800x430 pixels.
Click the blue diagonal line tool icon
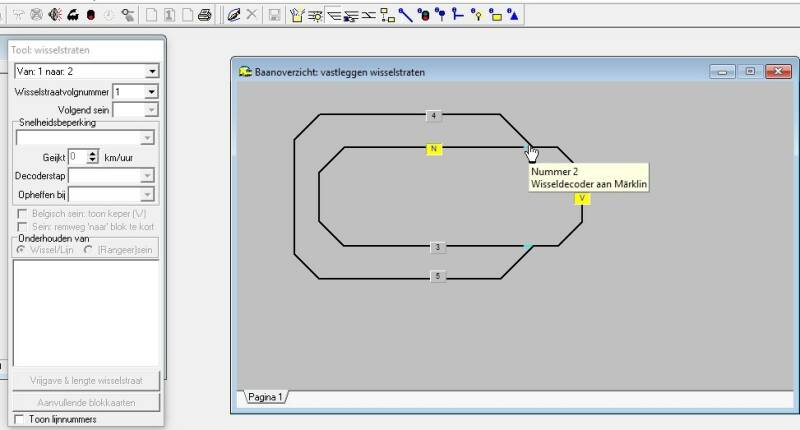[406, 15]
